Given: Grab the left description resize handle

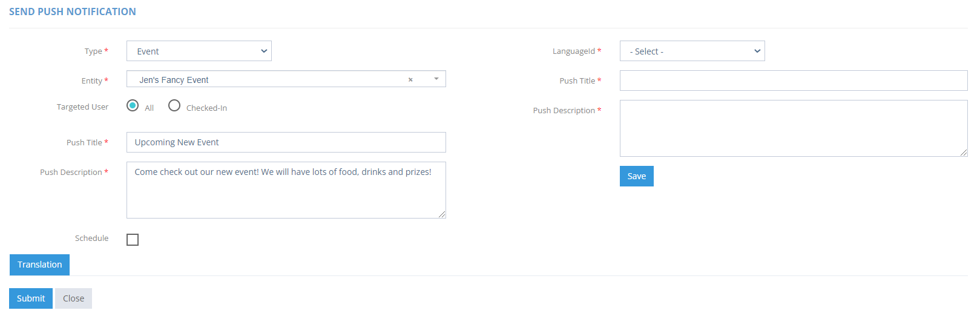Looking at the screenshot, I should [442, 214].
